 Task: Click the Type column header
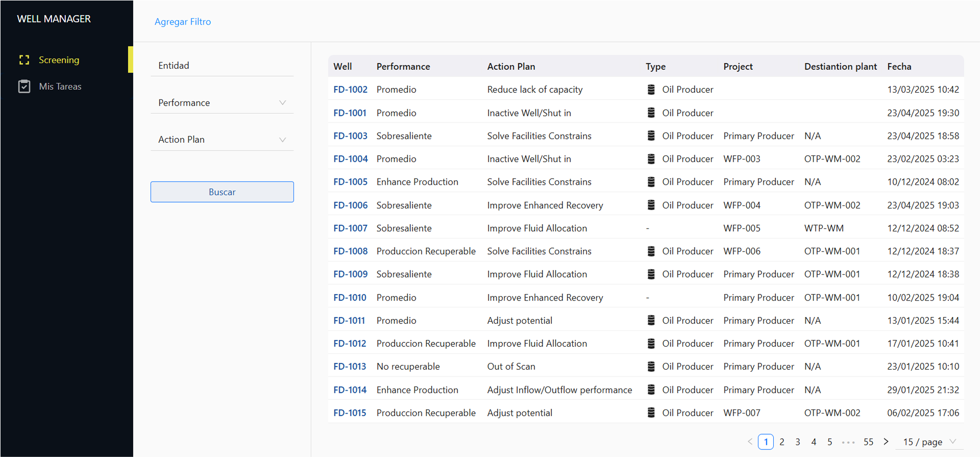point(655,66)
